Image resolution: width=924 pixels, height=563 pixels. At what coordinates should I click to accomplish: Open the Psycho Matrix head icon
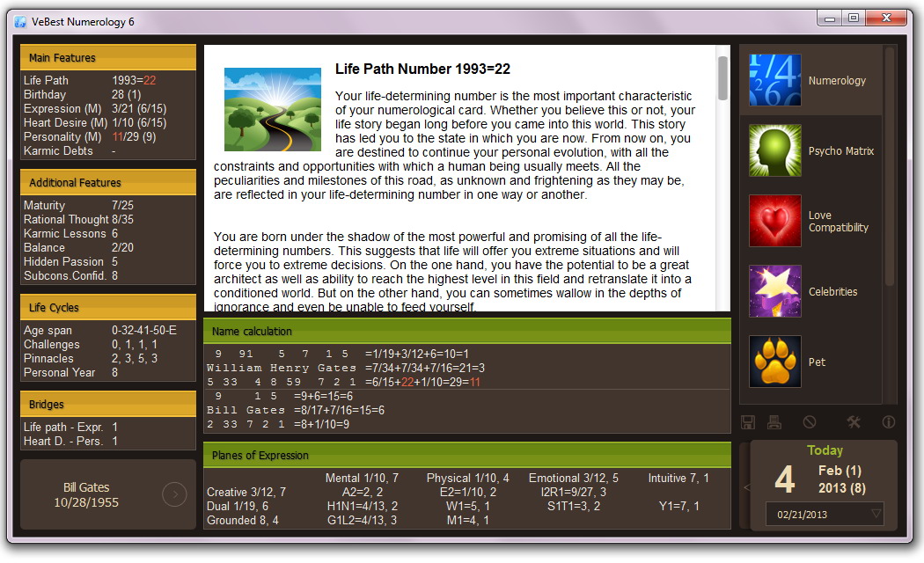click(x=775, y=150)
